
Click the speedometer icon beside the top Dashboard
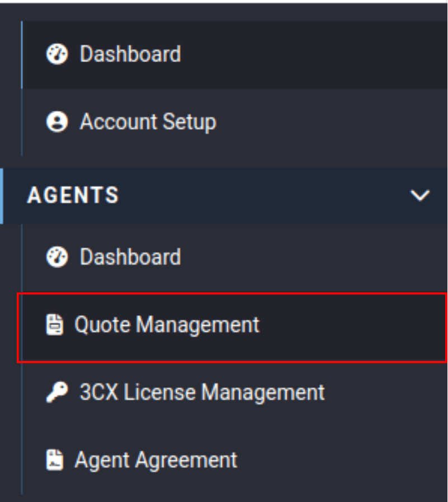57,54
